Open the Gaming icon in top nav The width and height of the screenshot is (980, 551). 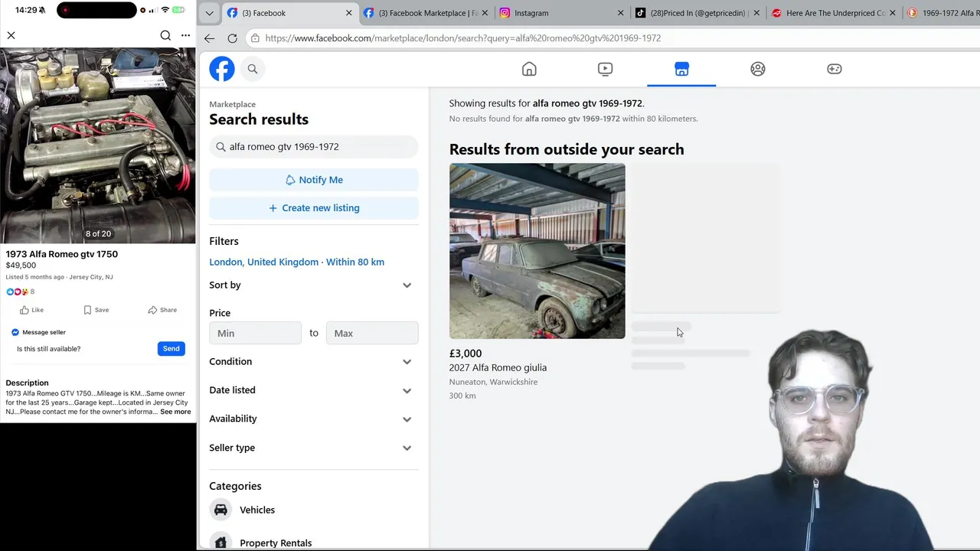click(835, 69)
